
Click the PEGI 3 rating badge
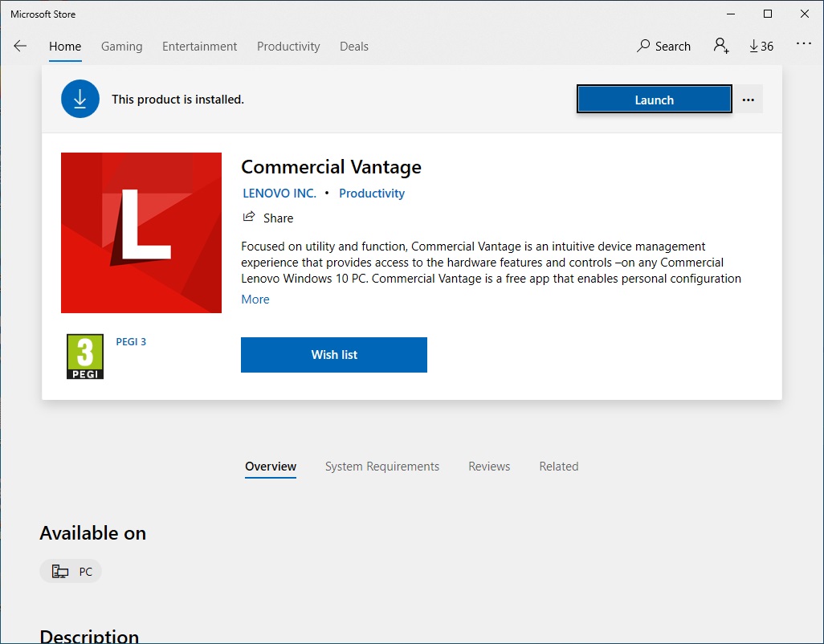(84, 354)
